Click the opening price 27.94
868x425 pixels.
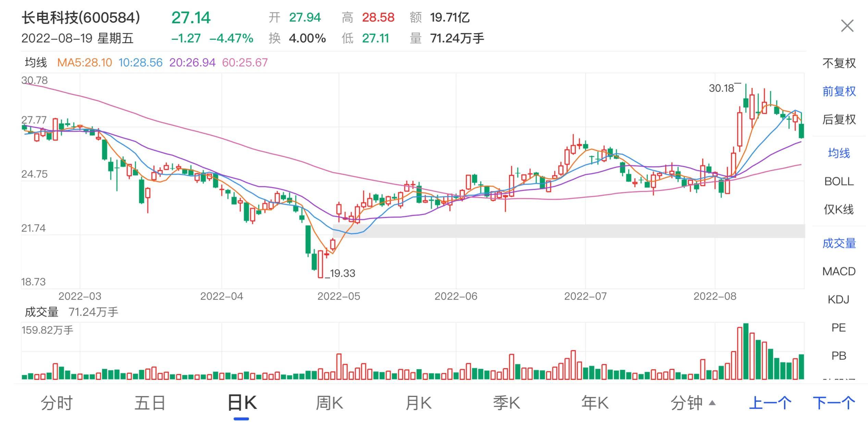(305, 17)
